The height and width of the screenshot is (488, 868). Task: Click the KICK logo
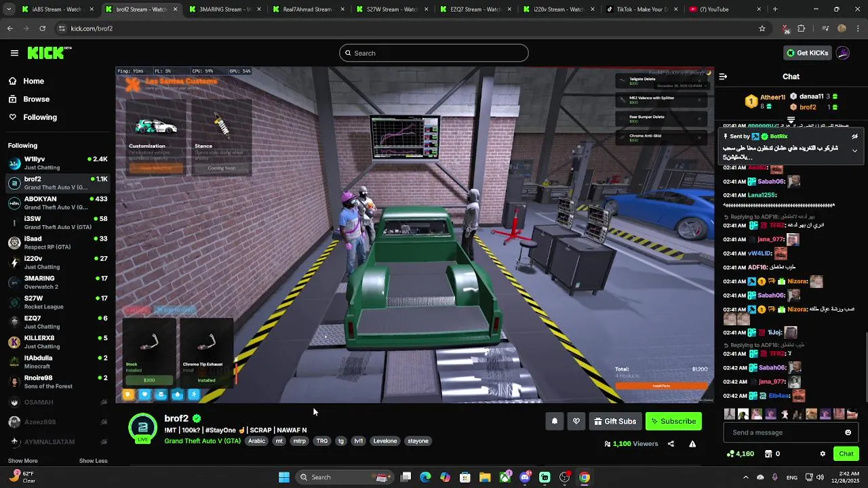pyautogui.click(x=50, y=53)
